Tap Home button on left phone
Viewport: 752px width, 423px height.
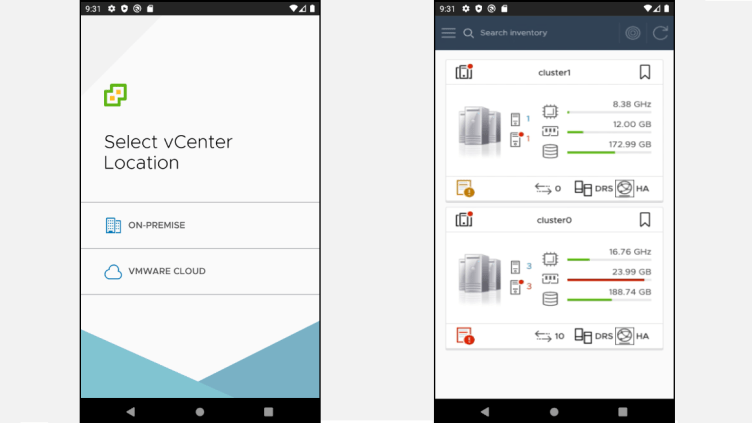point(200,411)
